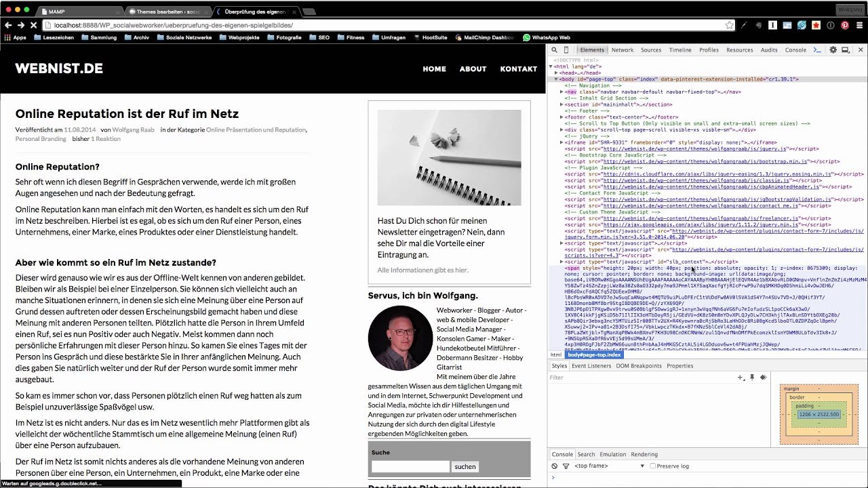
Task: Click the eyedropper extension icon
Action: 744,25
